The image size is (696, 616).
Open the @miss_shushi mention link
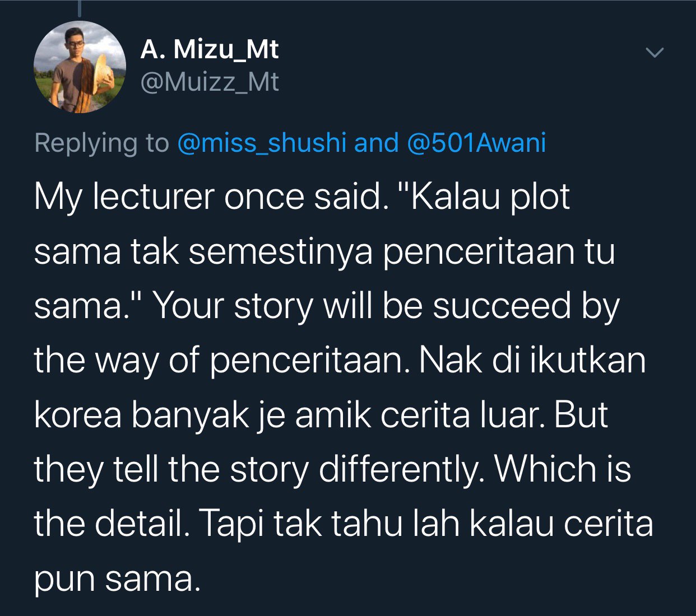(x=262, y=143)
